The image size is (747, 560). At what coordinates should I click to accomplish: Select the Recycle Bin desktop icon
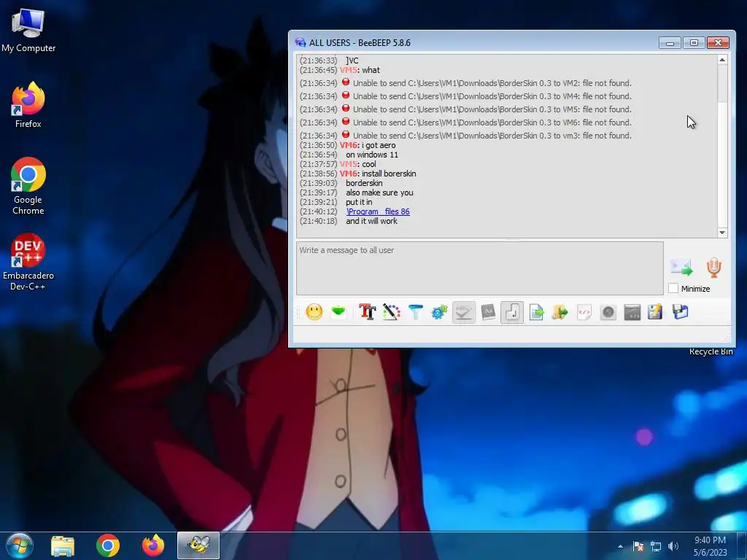[x=711, y=351]
